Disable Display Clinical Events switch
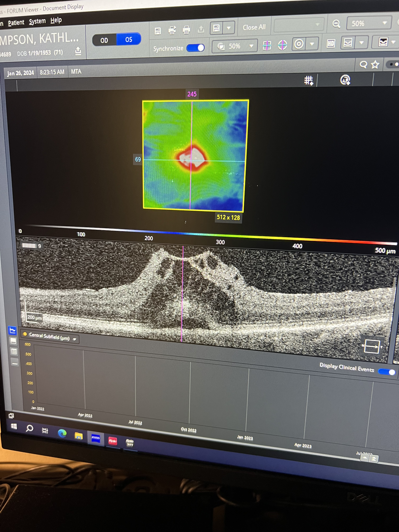This screenshot has width=399, height=532. click(x=386, y=372)
